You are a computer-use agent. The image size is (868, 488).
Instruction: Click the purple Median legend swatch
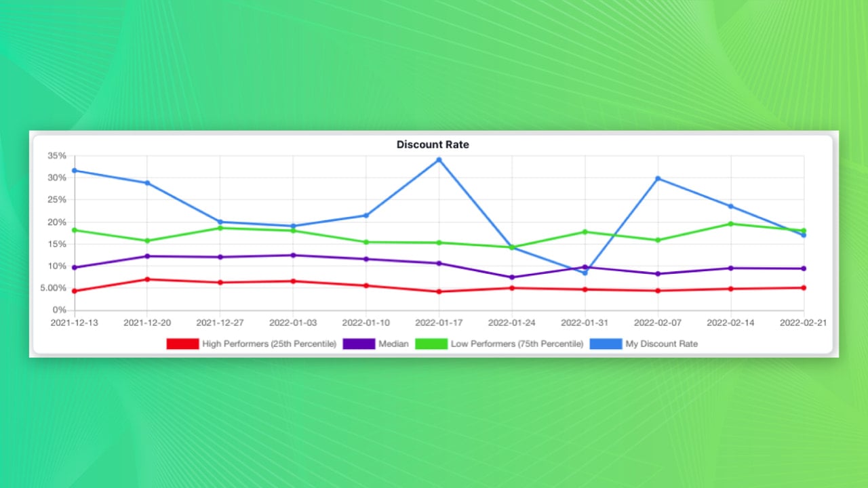(359, 344)
